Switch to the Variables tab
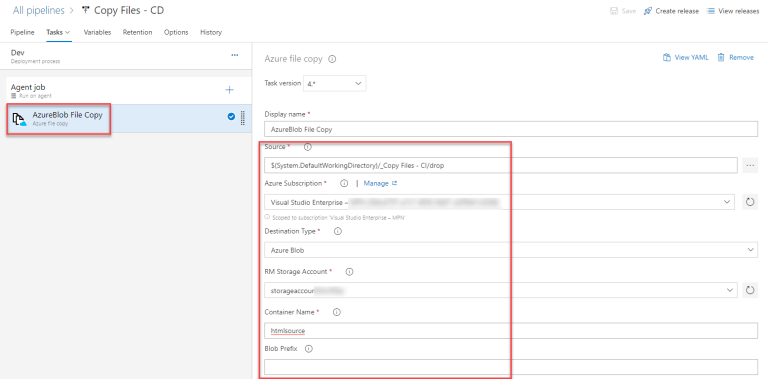The height and width of the screenshot is (379, 768). (97, 32)
